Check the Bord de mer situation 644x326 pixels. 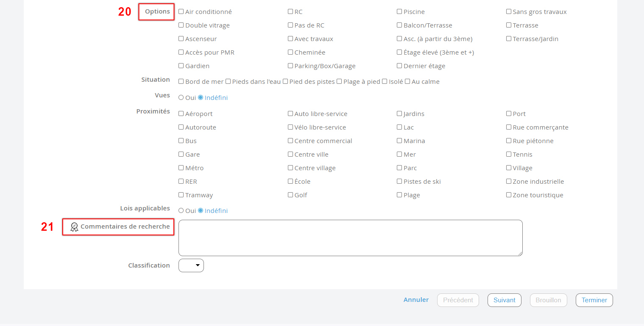(x=181, y=82)
